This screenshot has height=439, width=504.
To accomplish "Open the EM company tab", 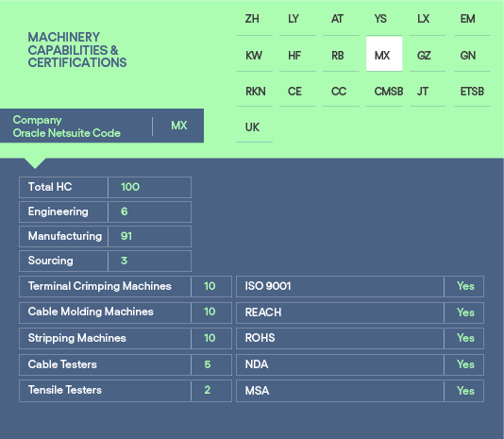I will [x=472, y=19].
